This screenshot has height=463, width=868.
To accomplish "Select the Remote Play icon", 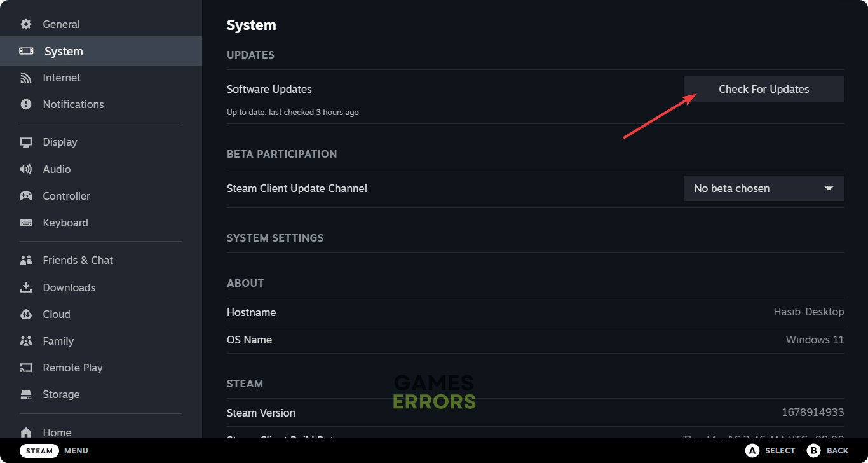I will (26, 368).
